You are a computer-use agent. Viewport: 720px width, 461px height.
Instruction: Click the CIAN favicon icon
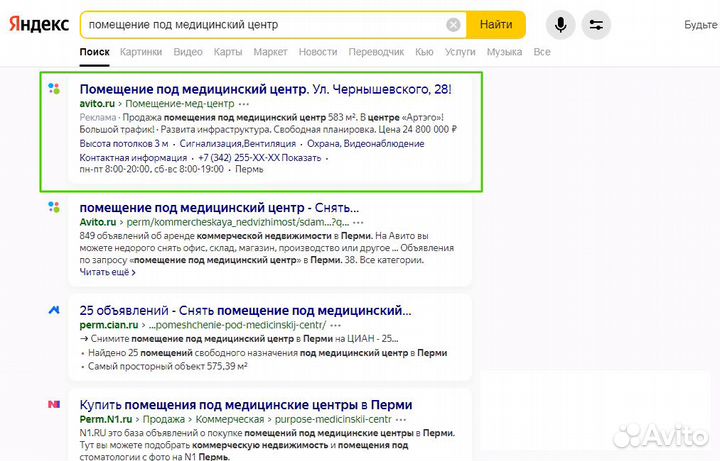tap(54, 310)
